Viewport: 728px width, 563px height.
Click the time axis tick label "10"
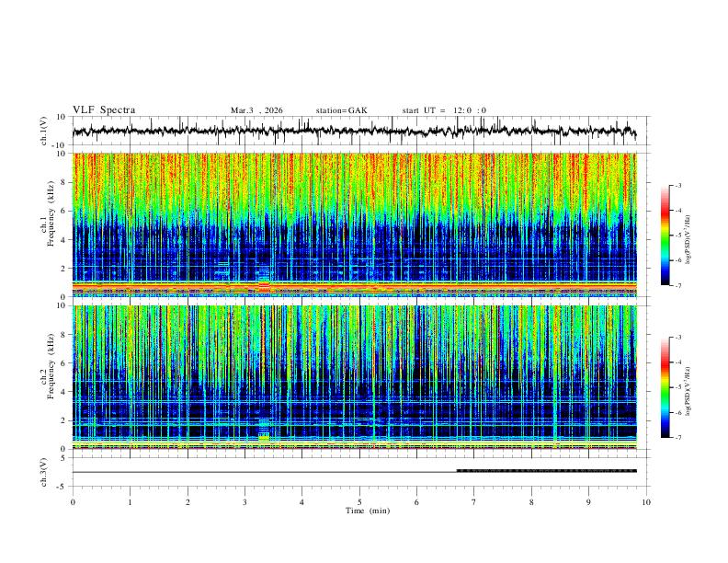point(646,502)
